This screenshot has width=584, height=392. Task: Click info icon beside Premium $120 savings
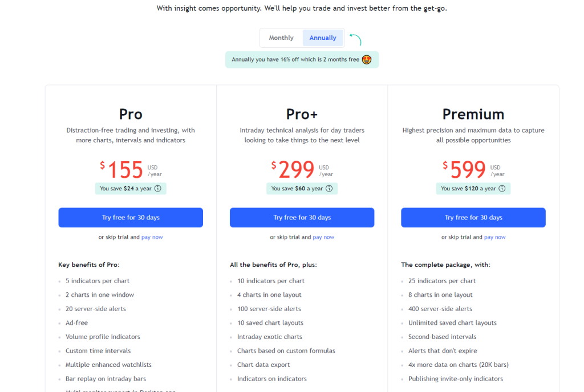point(502,189)
